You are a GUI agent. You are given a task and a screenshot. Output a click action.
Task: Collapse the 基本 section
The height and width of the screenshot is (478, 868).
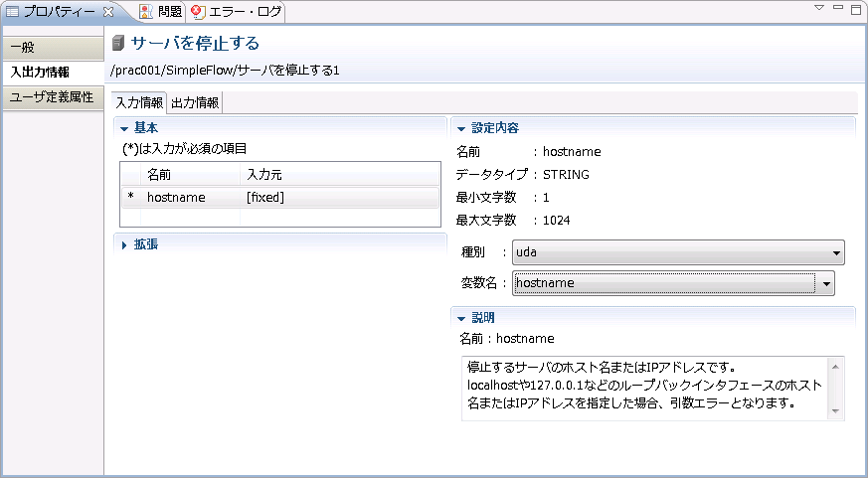[124, 127]
